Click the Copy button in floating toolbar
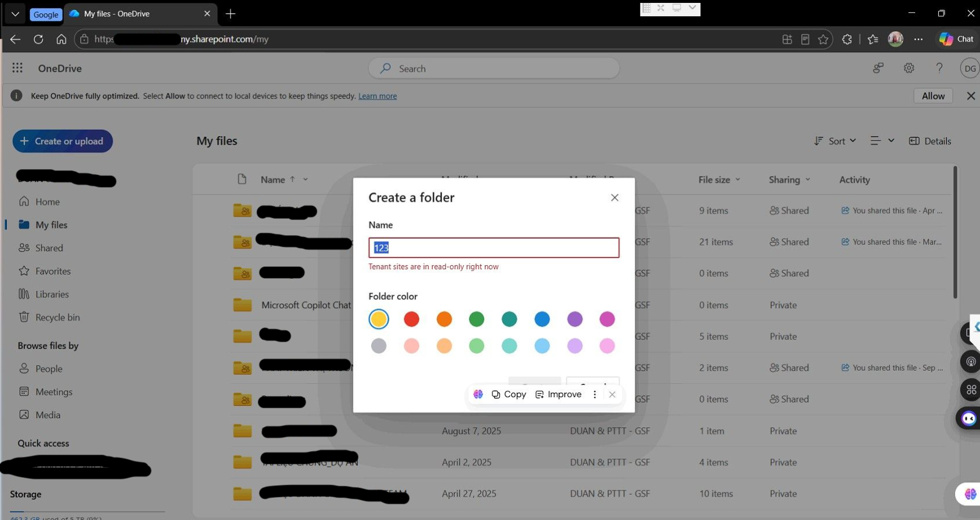This screenshot has width=980, height=520. (509, 394)
